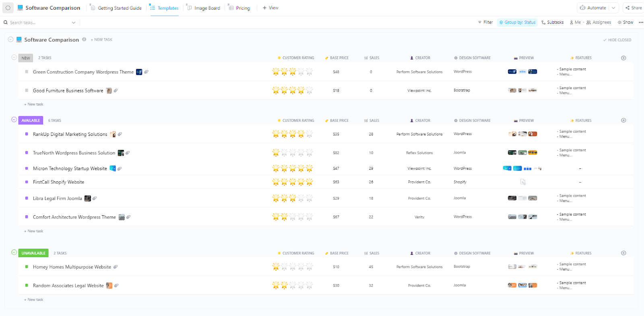This screenshot has width=644, height=316.
Task: Click attachment paperclip on Green Construction task
Action: (147, 72)
